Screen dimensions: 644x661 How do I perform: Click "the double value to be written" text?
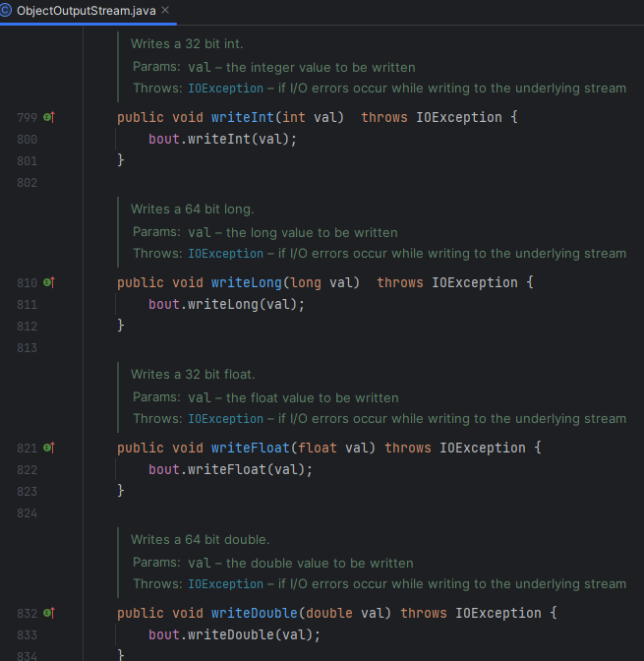click(x=320, y=564)
